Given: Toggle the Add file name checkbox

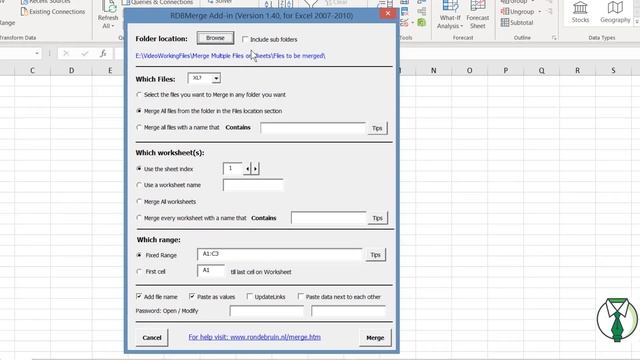Looking at the screenshot, I should coord(139,296).
